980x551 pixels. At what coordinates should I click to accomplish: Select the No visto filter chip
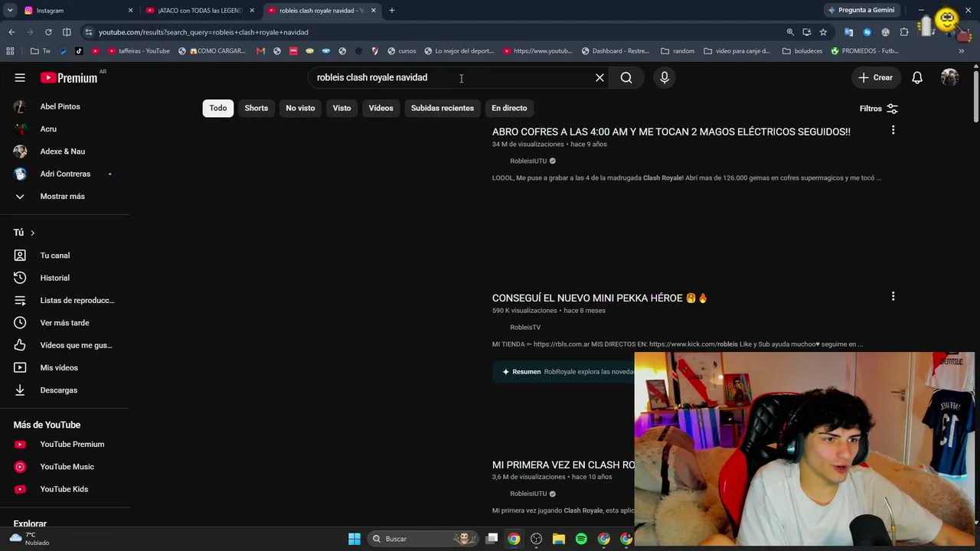300,108
